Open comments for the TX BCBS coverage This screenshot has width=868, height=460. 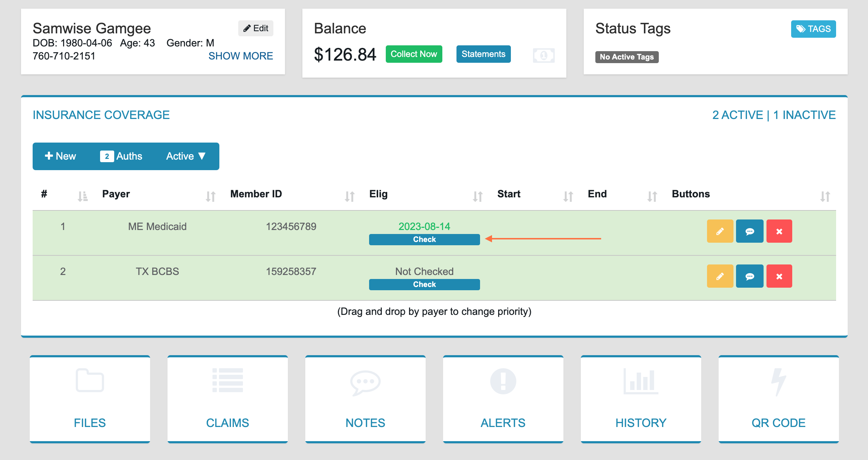749,276
